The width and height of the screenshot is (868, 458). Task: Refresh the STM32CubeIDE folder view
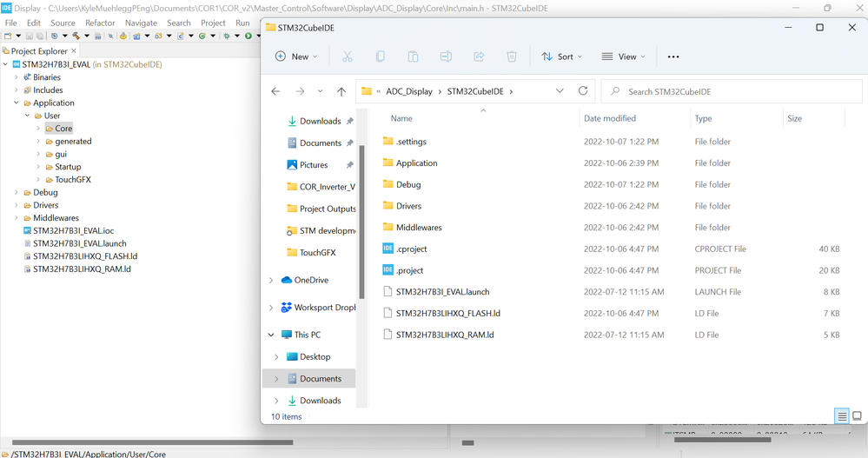pyautogui.click(x=583, y=91)
